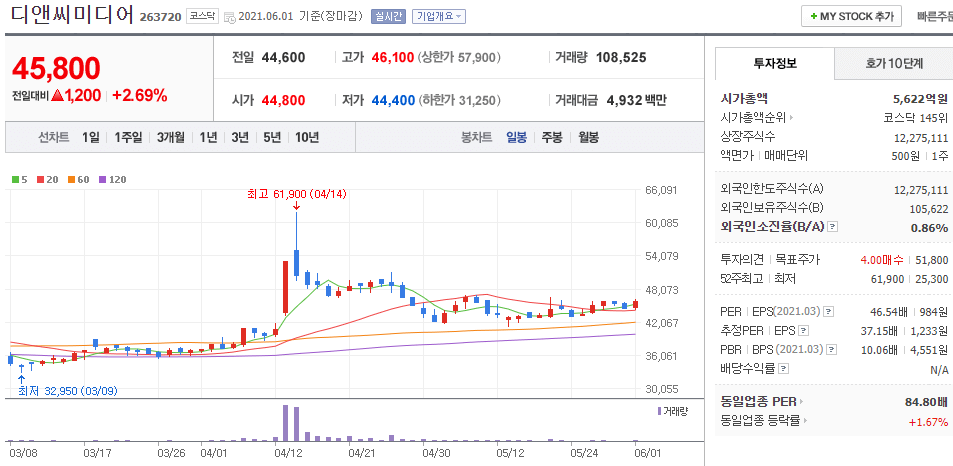Switch to 주봉 candle chart
The width and height of the screenshot is (953, 466).
(552, 137)
